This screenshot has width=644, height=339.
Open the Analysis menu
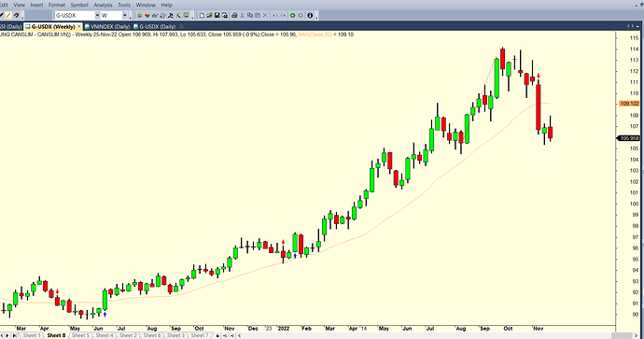click(x=103, y=5)
